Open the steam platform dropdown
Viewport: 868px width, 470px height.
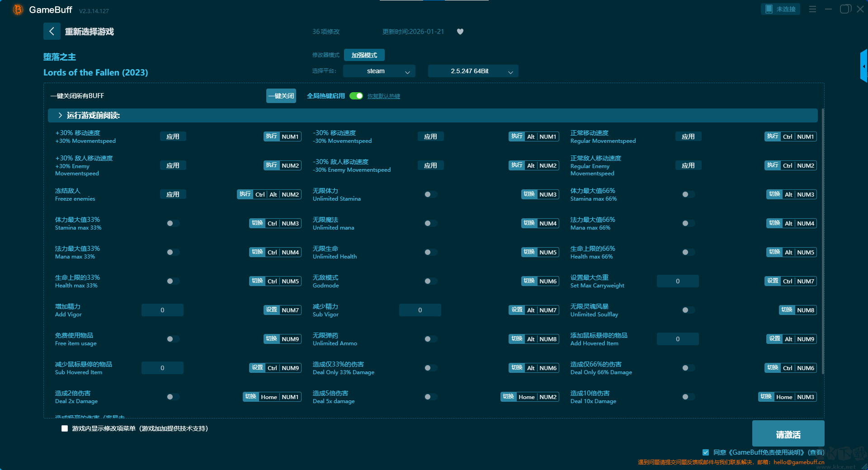coord(379,71)
